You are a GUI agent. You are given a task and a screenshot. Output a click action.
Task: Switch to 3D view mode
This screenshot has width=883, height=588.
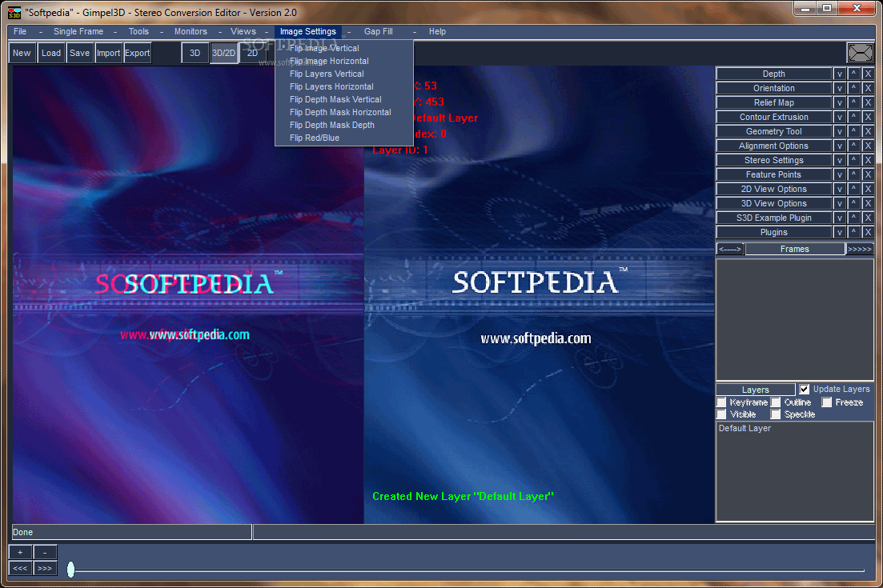[x=195, y=53]
